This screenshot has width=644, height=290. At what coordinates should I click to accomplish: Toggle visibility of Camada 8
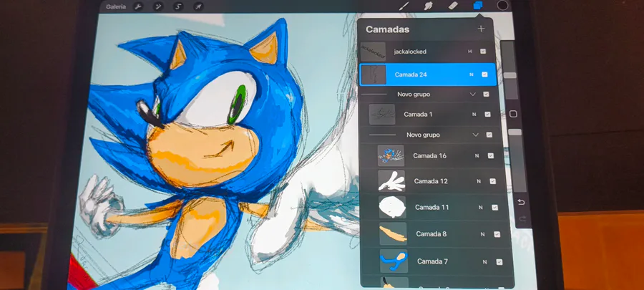tap(497, 234)
